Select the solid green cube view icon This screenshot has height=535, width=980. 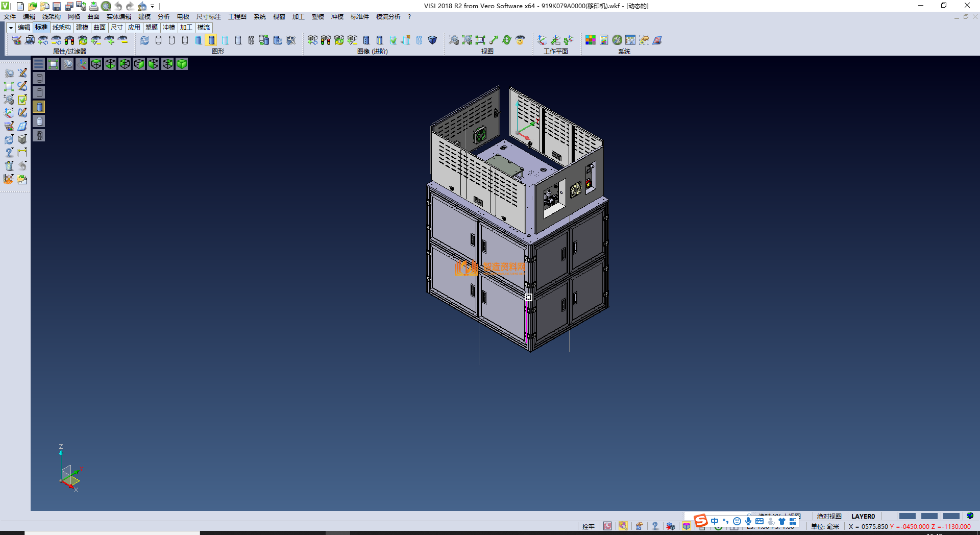182,64
